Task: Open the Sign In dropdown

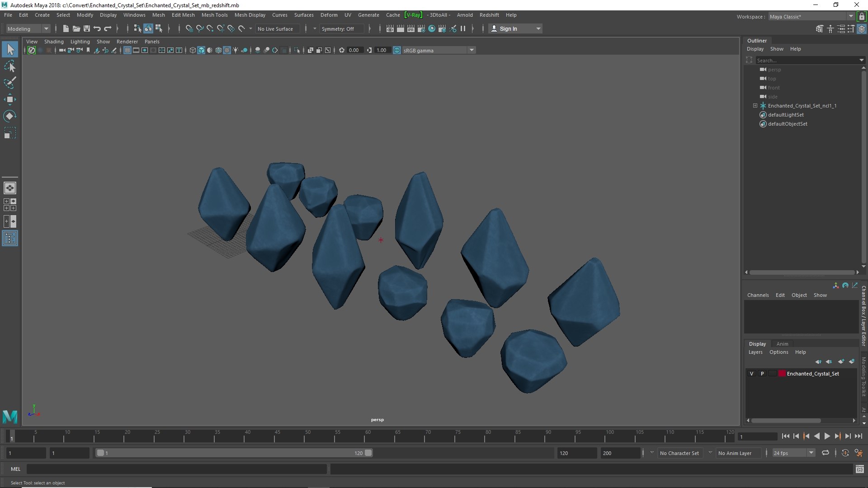Action: tap(515, 28)
